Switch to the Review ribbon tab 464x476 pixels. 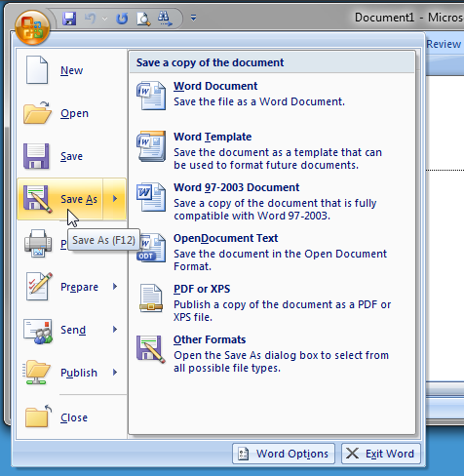click(x=444, y=44)
